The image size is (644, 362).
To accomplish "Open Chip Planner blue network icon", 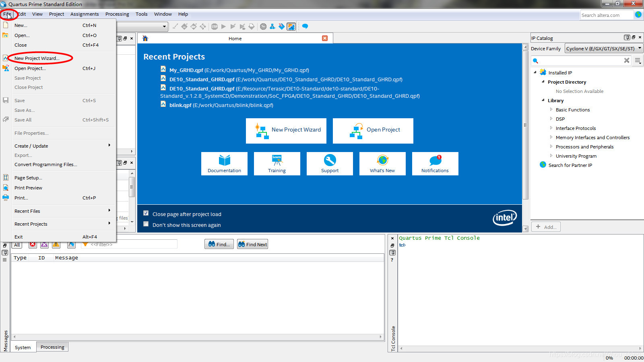I will [x=272, y=27].
